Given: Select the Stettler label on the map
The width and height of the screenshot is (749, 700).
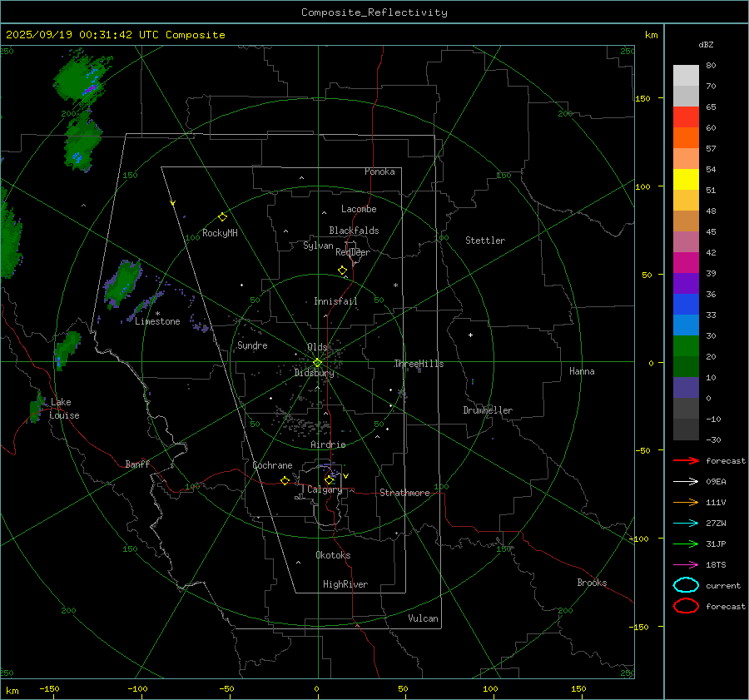Looking at the screenshot, I should pyautogui.click(x=484, y=241).
